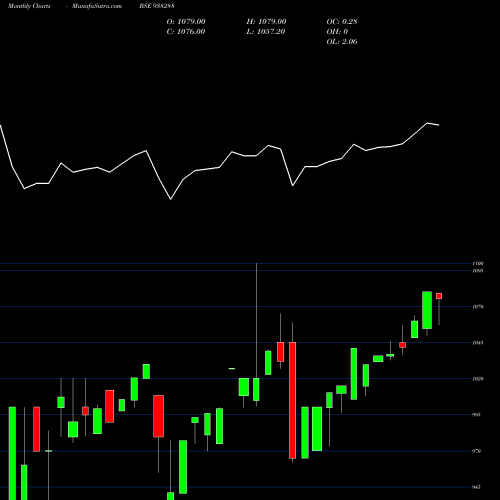Click the 1020 price axis label
This screenshot has width=500, height=500.
coord(478,379)
